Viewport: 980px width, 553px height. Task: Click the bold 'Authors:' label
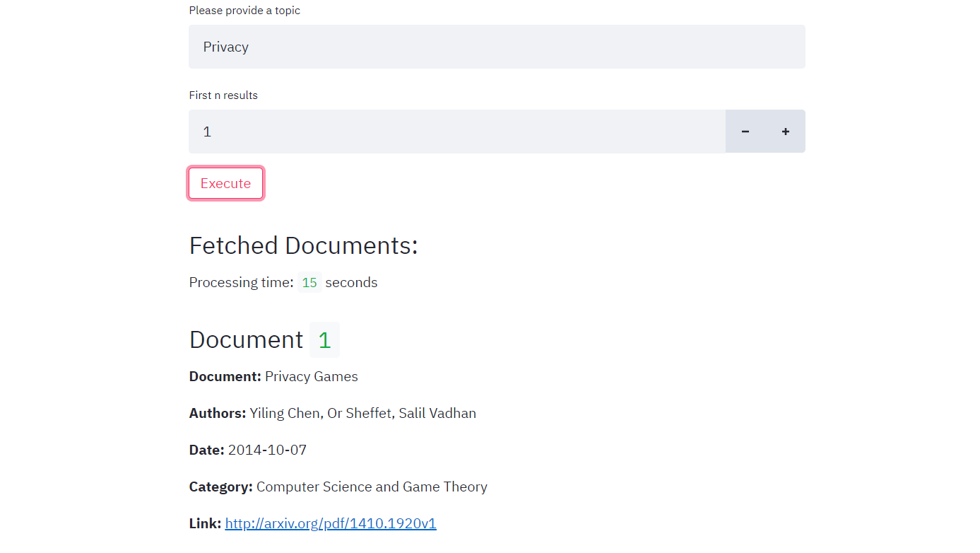218,413
